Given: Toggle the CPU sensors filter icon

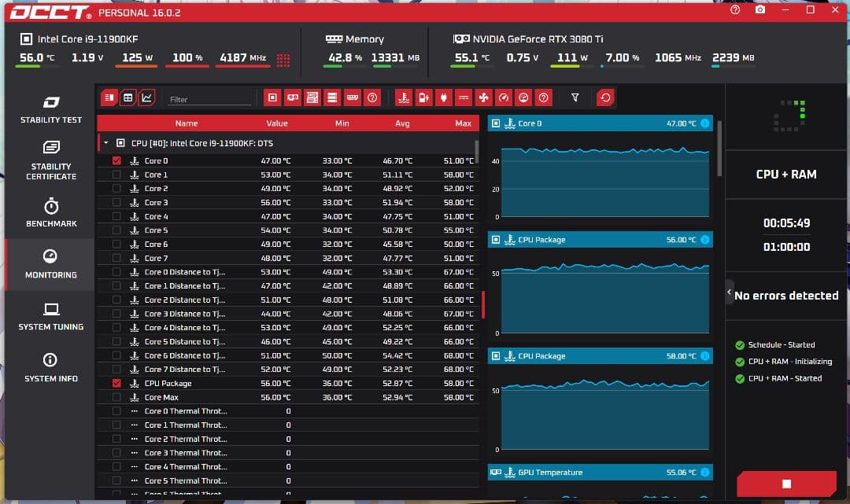Looking at the screenshot, I should point(272,98).
